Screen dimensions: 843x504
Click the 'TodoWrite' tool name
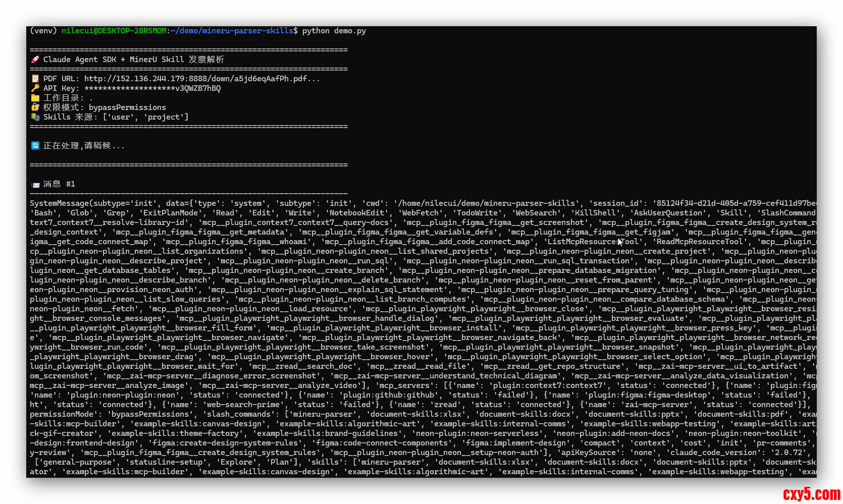click(480, 213)
